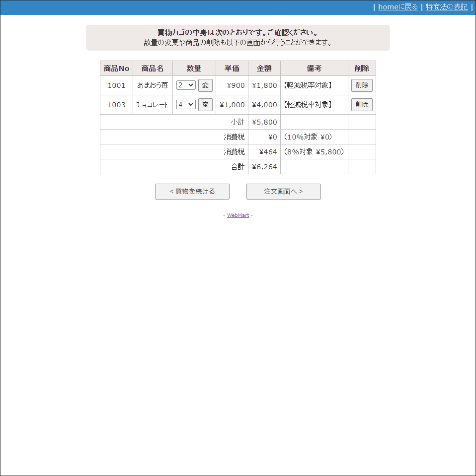Click the 数量 column header
476x476 pixels.
click(194, 68)
